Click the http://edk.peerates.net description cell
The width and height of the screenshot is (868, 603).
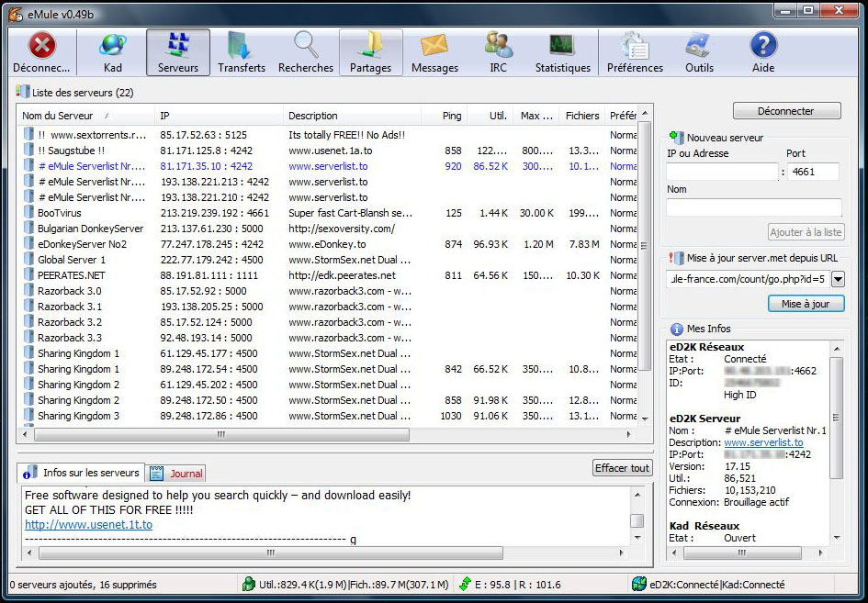pyautogui.click(x=342, y=275)
